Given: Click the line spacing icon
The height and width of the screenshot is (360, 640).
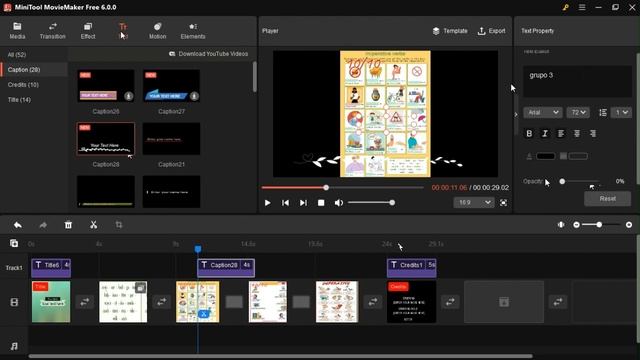Looking at the screenshot, I should 603,112.
